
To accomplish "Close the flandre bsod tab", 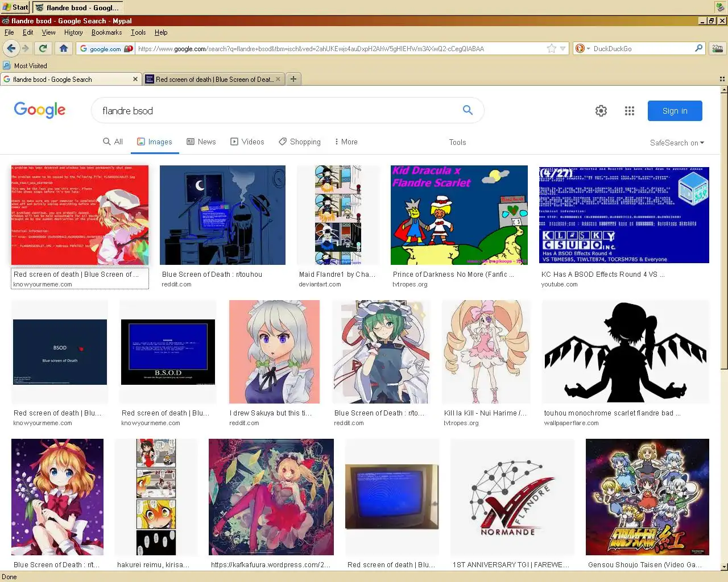I will point(135,79).
